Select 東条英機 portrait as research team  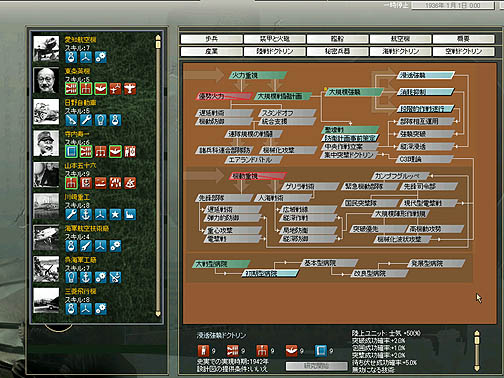coord(46,80)
